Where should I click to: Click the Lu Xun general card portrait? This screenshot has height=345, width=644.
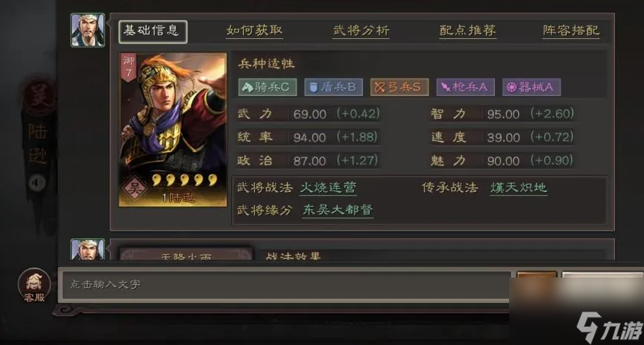point(173,130)
